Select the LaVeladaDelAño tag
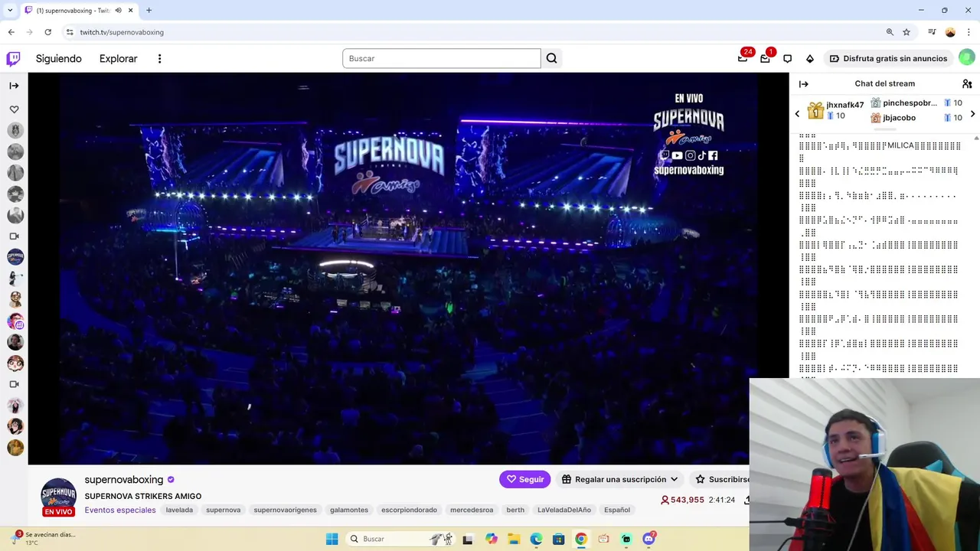Screen dimensions: 980x551 (564, 510)
